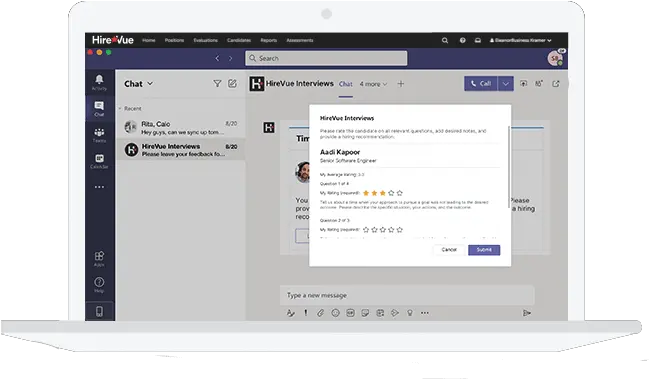The width and height of the screenshot is (649, 379).
Task: Set Question 1 rating to three stars
Action: [383, 193]
